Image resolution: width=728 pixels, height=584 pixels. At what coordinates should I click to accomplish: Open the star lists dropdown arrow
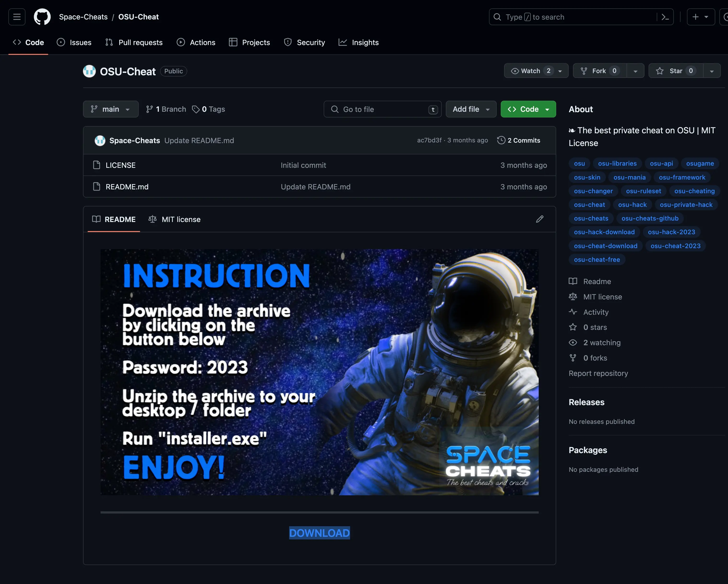[712, 71]
